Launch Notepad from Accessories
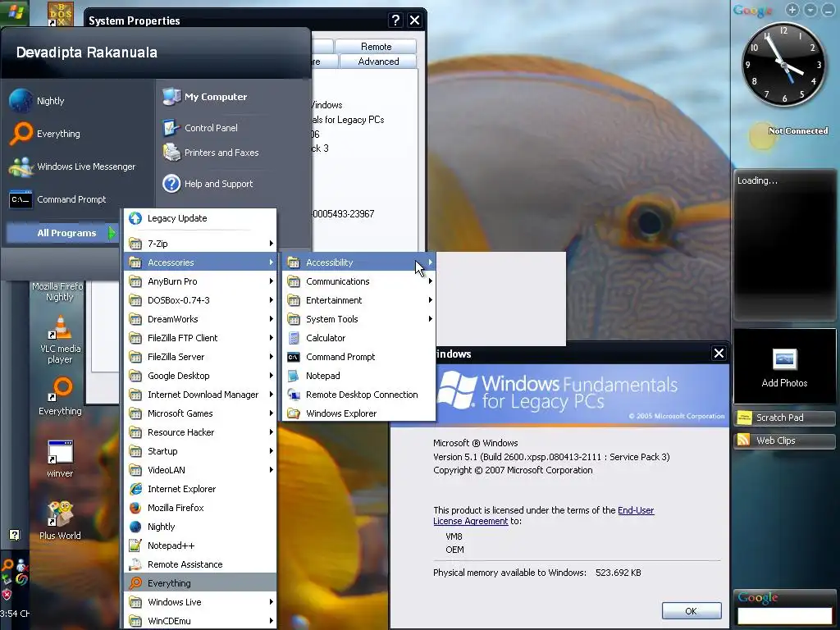This screenshot has width=840, height=630. tap(358, 376)
